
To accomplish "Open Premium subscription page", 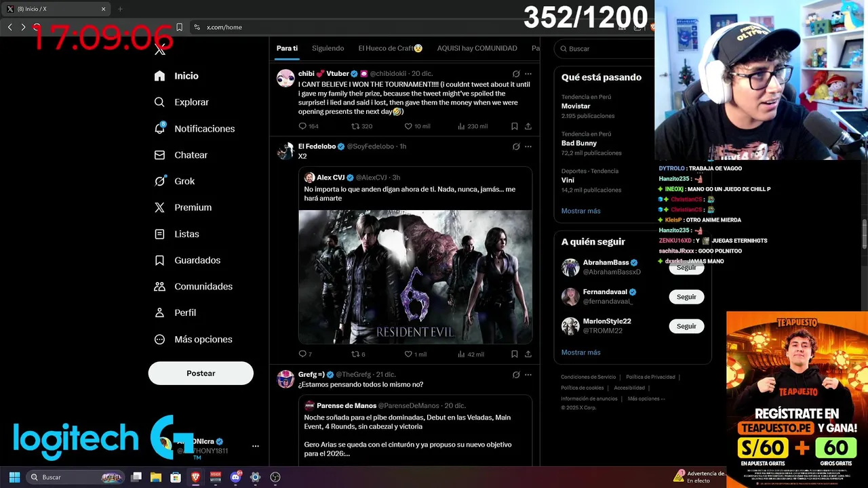I will pyautogui.click(x=182, y=207).
